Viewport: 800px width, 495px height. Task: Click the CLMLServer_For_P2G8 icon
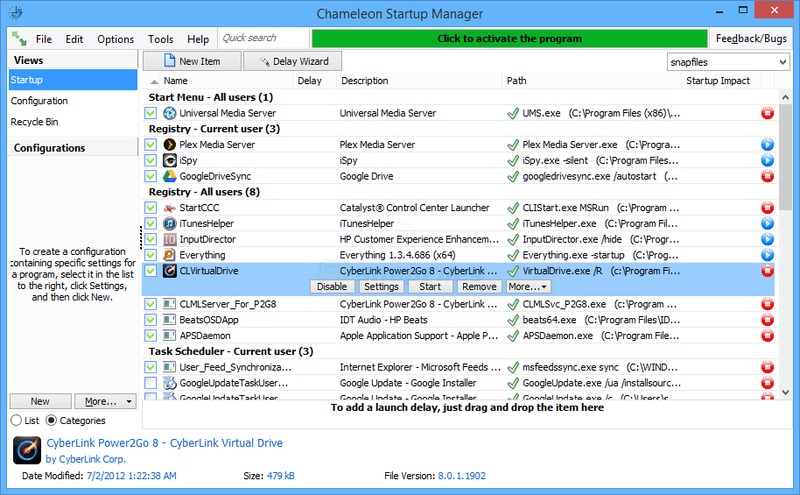coord(169,304)
